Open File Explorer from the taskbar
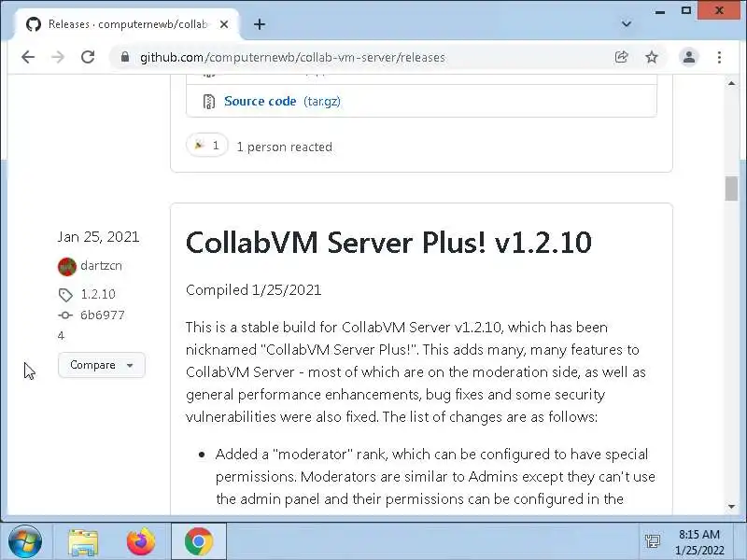Image resolution: width=747 pixels, height=560 pixels. pos(83,542)
